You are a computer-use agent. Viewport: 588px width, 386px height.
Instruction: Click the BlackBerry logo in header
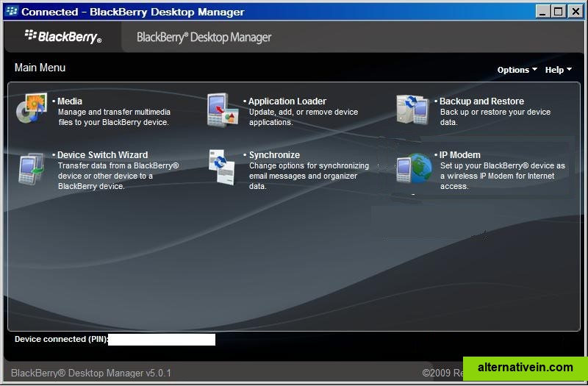[x=63, y=36]
